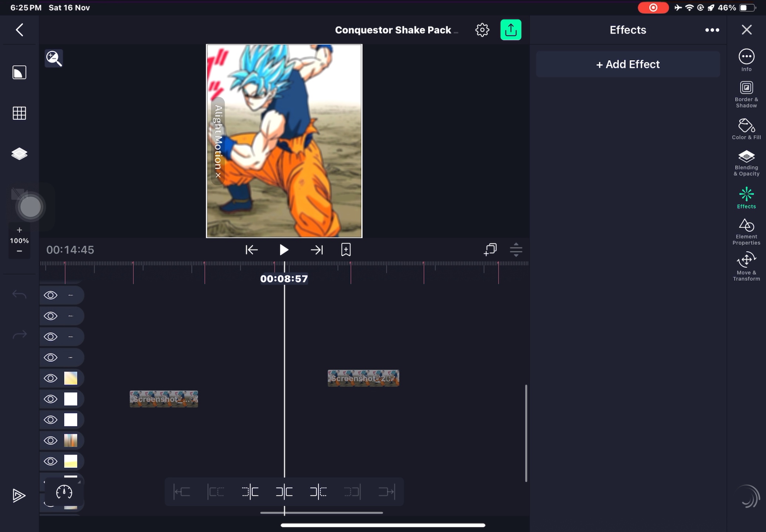Redo the last undone action
The image size is (766, 532).
pyautogui.click(x=19, y=334)
